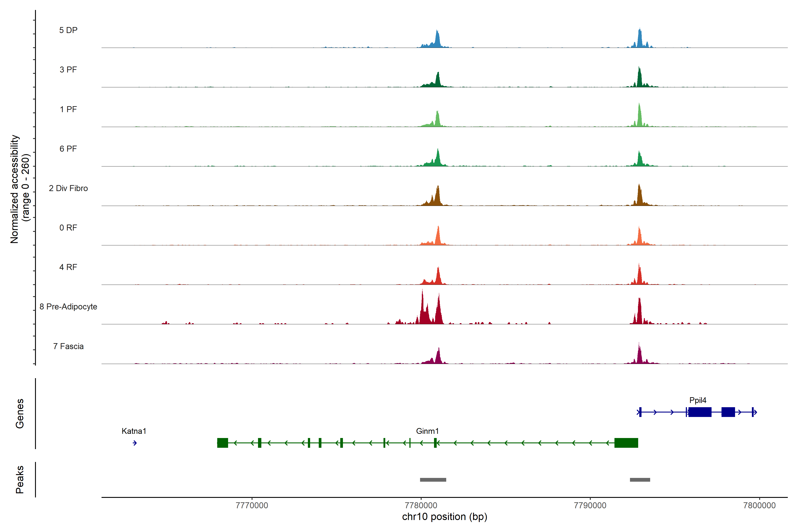Click the Ppil4 gene label

click(698, 400)
